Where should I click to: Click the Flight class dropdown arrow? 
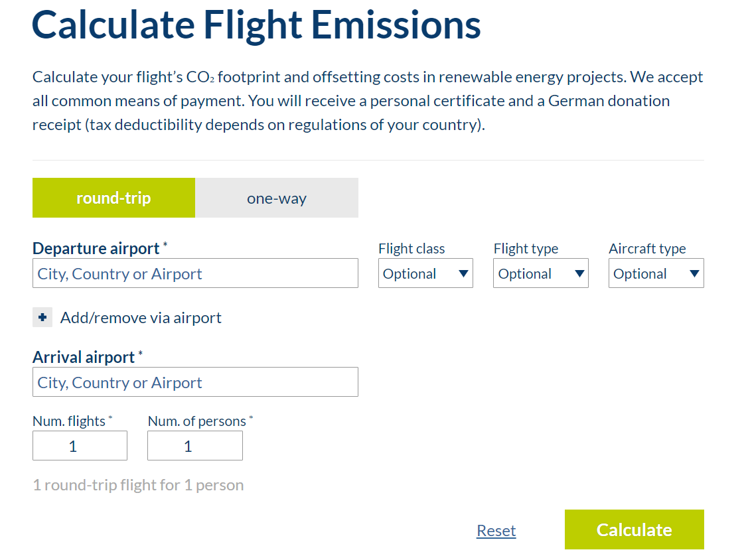pos(463,273)
